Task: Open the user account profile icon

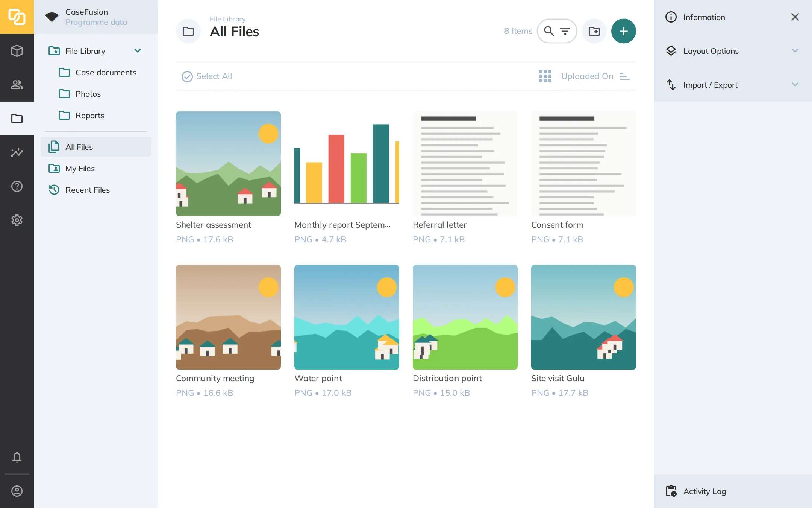Action: pos(17,491)
